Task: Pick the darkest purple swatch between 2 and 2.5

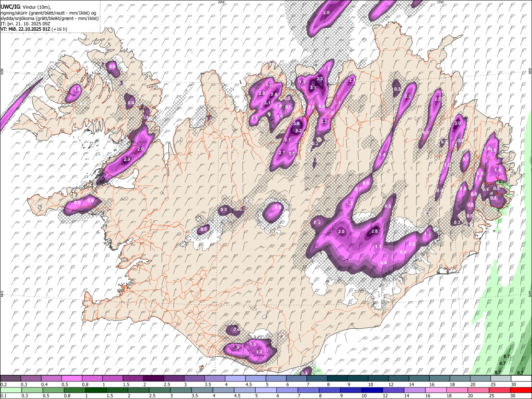Action: point(153,378)
